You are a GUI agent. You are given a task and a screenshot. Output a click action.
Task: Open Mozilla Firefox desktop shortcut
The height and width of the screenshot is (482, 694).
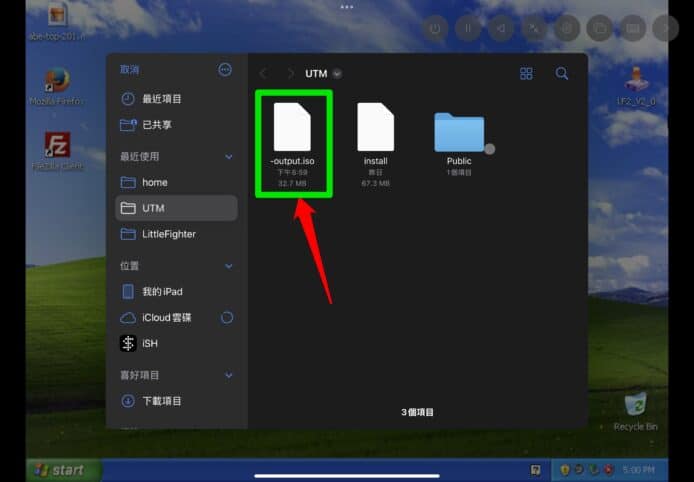pos(58,83)
